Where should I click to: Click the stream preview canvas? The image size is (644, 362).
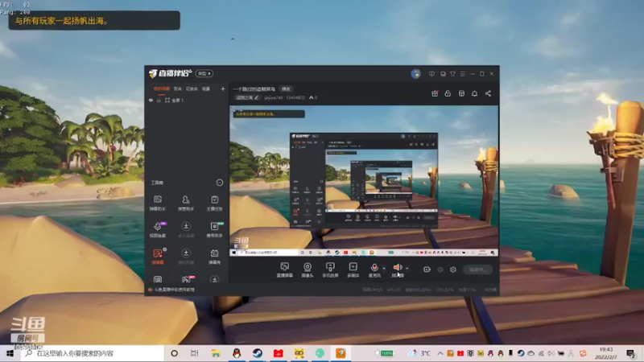tap(364, 181)
